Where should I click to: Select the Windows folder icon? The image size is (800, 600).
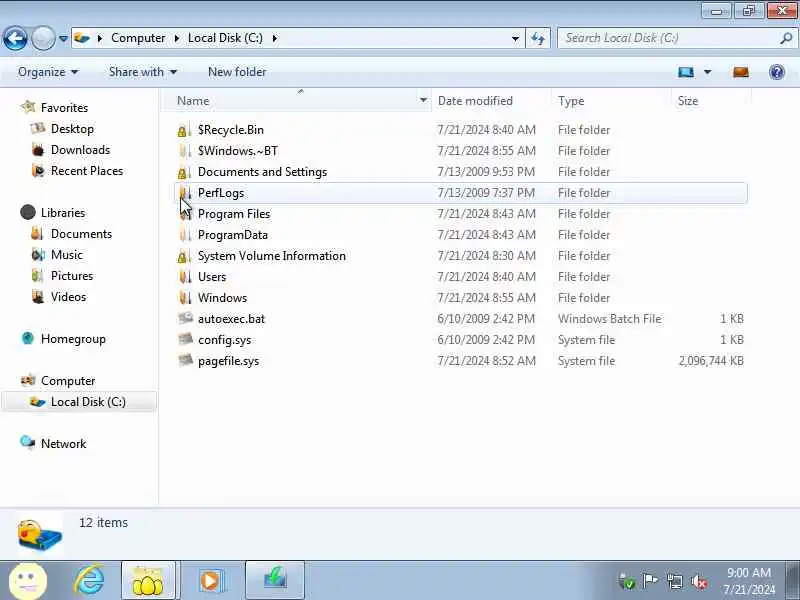coord(185,297)
